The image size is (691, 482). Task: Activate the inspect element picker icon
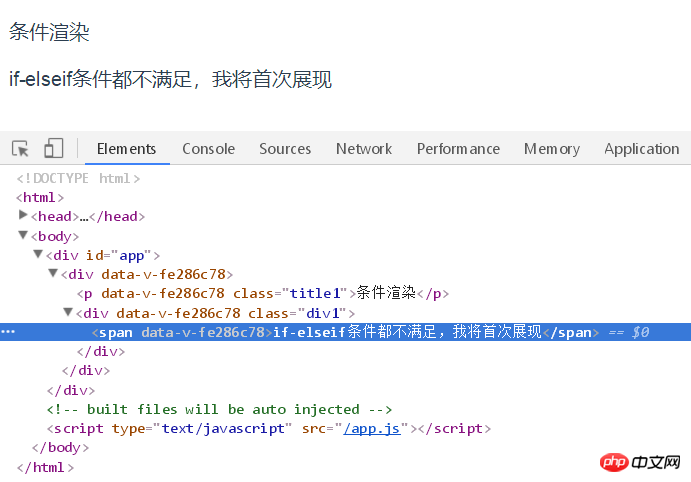pos(20,148)
